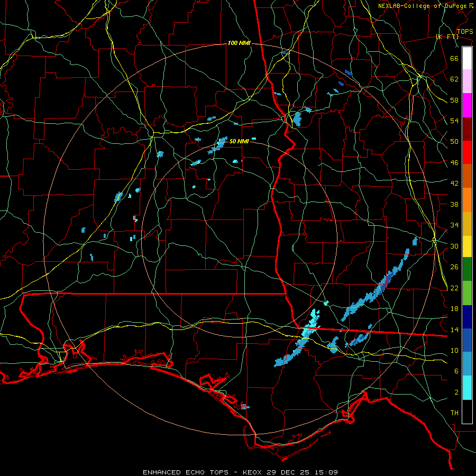Click the cyan 6 kft legend swatch
The width and height of the screenshot is (476, 476).
pyautogui.click(x=467, y=388)
